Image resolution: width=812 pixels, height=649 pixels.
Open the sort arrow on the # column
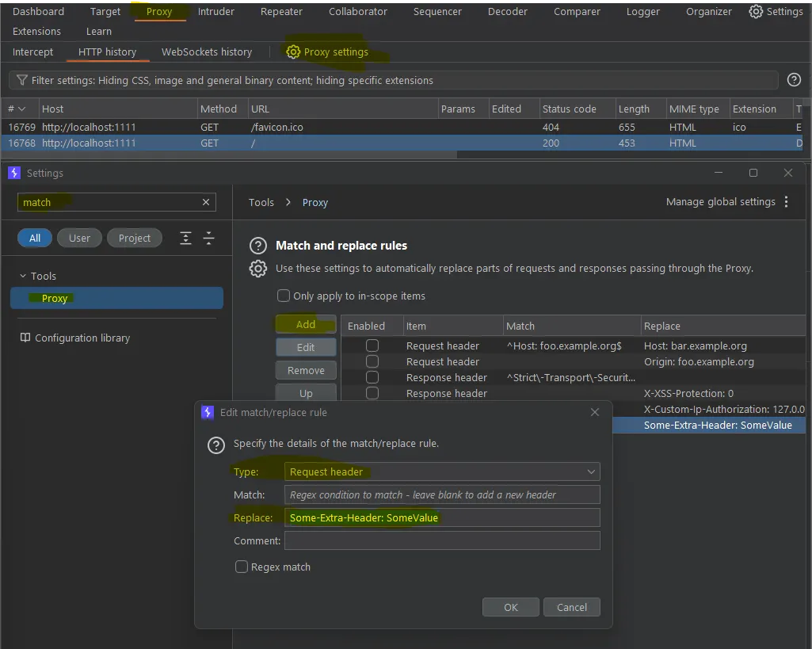(x=21, y=109)
